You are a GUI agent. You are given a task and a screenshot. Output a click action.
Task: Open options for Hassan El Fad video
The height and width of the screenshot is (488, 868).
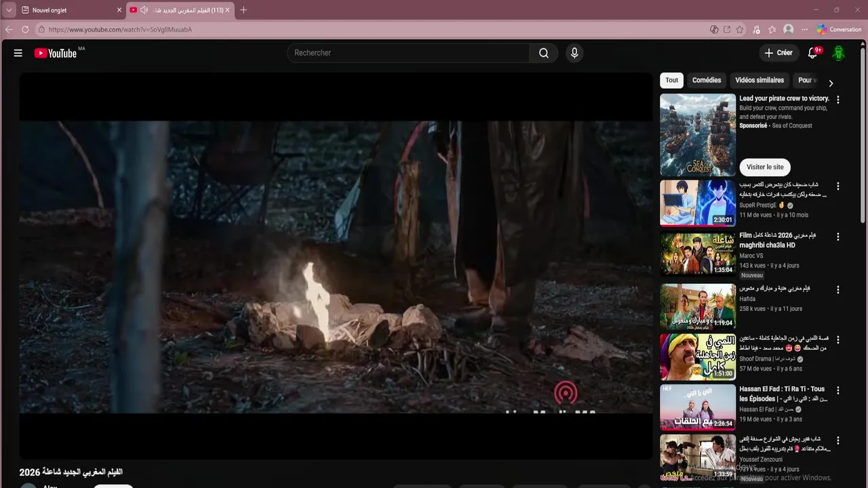[838, 390]
